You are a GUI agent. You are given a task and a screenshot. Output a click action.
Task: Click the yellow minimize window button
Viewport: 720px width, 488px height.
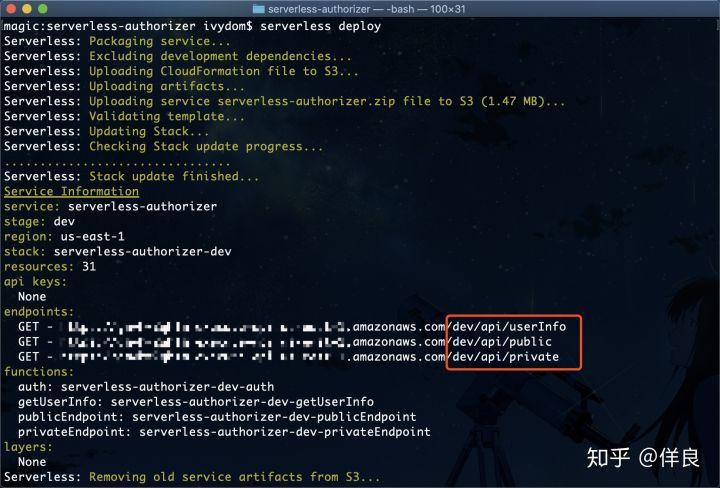click(27, 9)
